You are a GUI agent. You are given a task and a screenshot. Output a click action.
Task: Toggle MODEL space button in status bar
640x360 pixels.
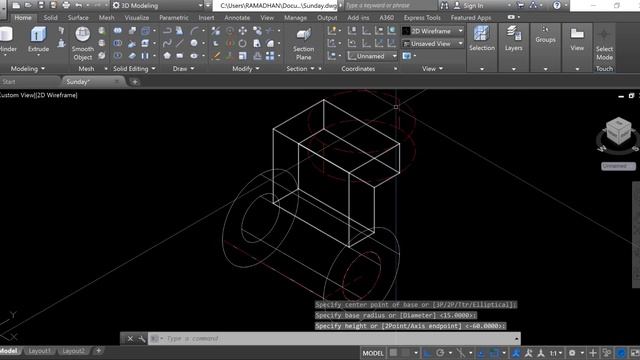click(373, 353)
